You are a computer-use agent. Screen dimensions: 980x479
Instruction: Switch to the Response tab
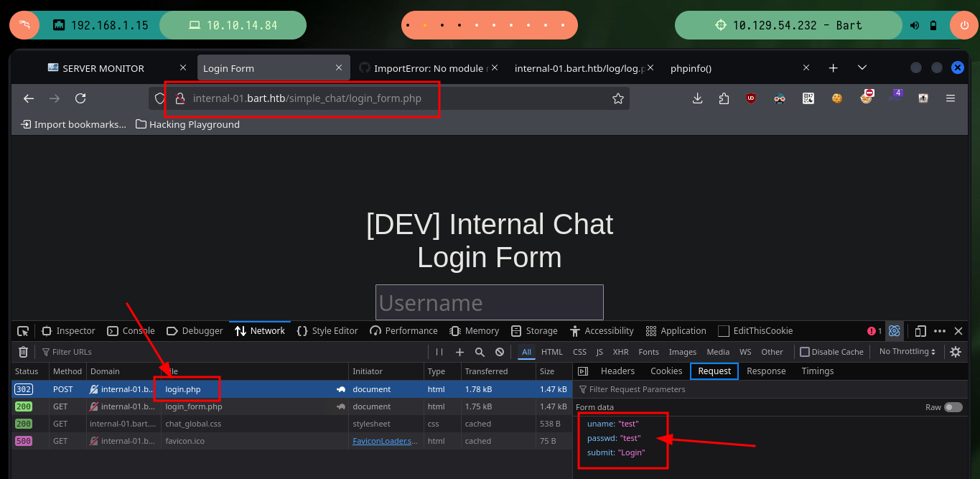[x=766, y=371]
